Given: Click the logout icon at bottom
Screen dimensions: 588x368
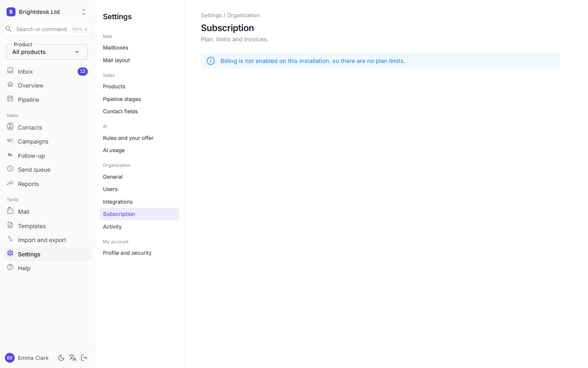Looking at the screenshot, I should pos(84,358).
